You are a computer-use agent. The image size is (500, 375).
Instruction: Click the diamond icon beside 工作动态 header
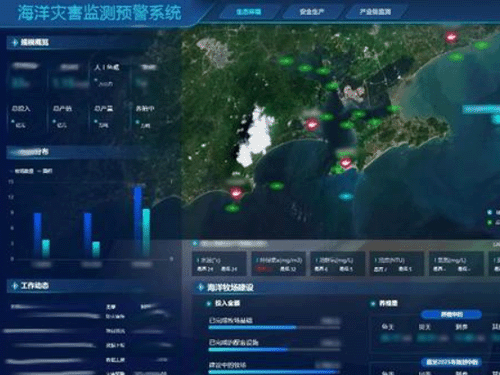[x=14, y=286]
